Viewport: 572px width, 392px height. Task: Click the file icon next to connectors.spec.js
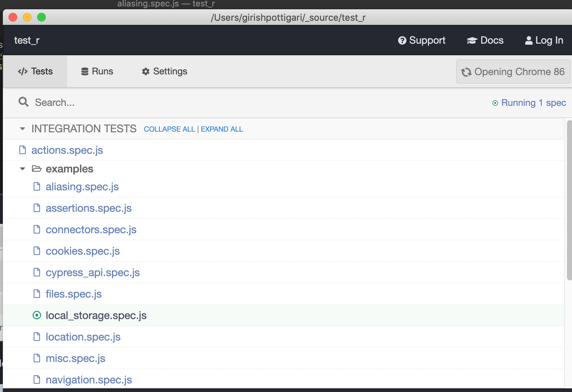click(37, 229)
